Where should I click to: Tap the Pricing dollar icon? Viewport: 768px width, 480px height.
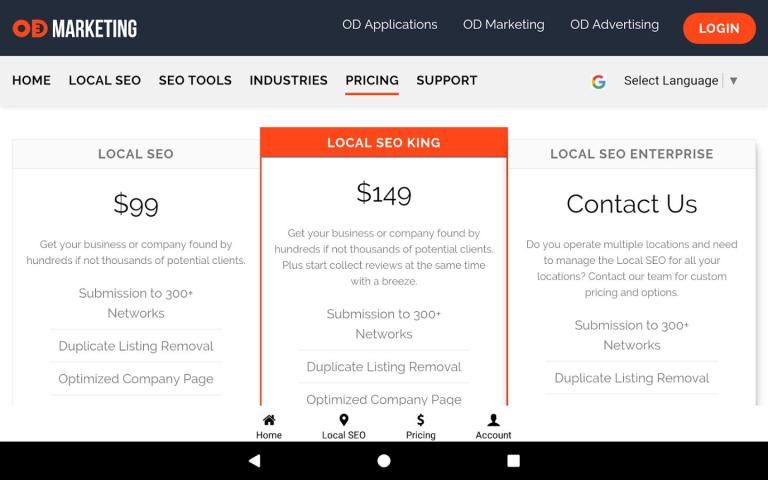(421, 421)
